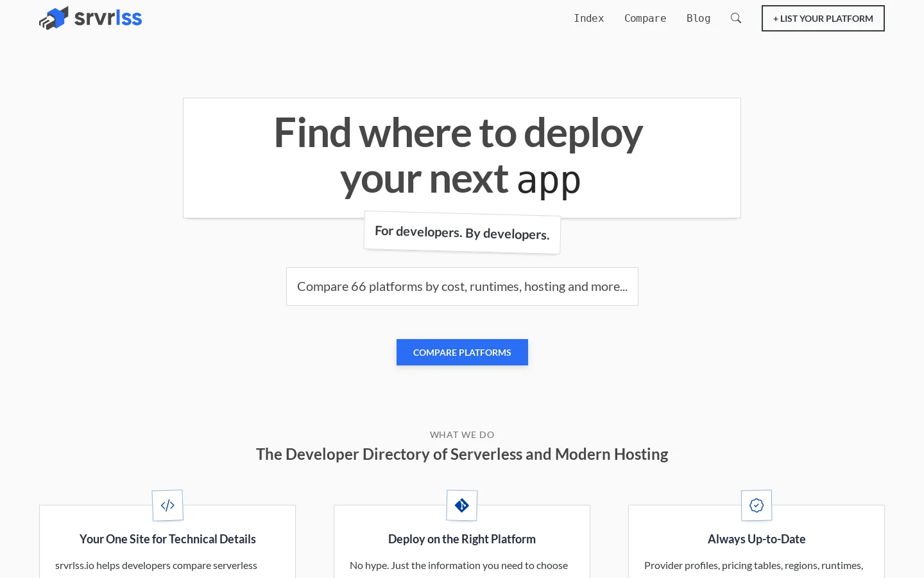The height and width of the screenshot is (578, 924).
Task: Click the 'Always Up-to-Date' card title
Action: click(x=757, y=539)
